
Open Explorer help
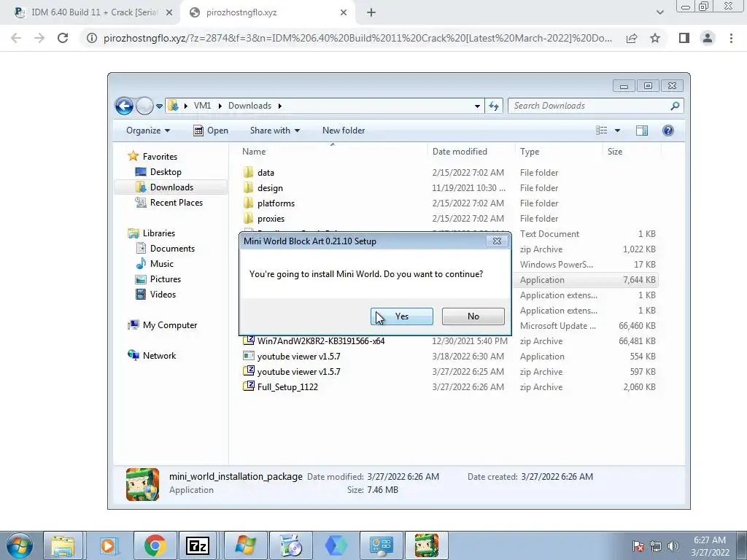[x=668, y=131]
